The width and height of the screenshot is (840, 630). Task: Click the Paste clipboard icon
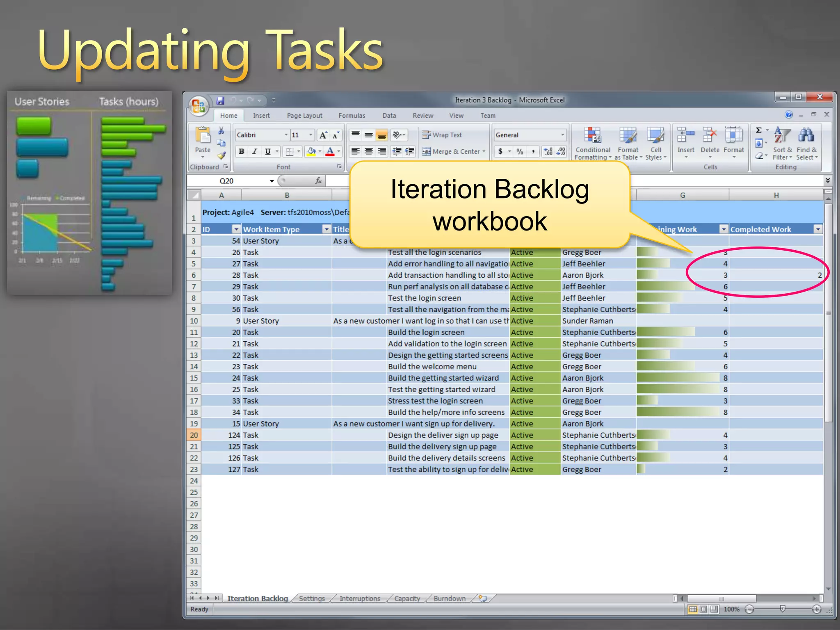[203, 135]
